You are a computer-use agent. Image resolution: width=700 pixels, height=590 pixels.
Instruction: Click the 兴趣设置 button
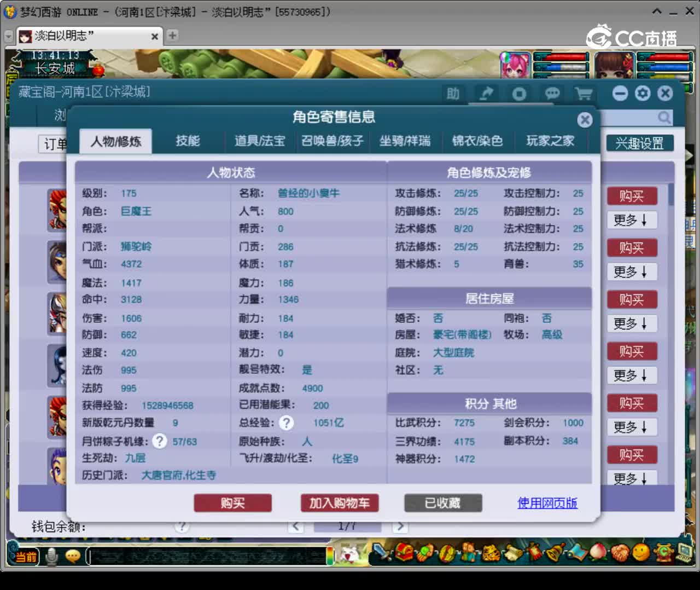point(640,143)
